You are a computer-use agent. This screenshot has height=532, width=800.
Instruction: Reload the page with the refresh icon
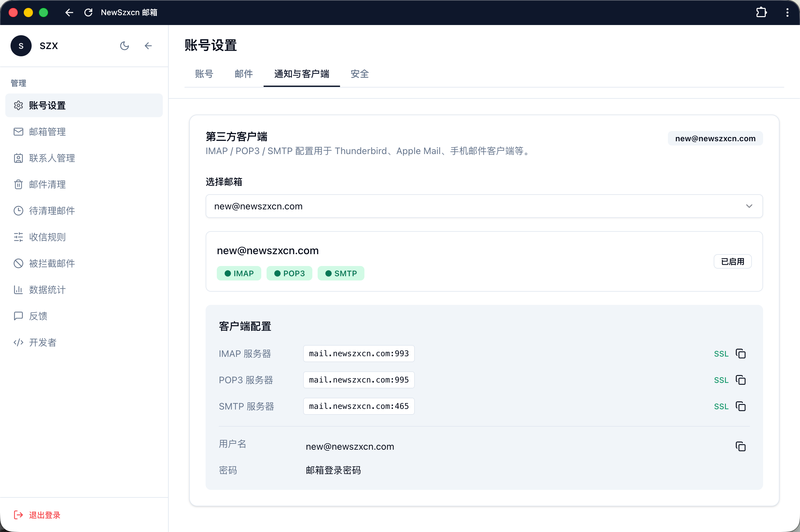point(88,13)
